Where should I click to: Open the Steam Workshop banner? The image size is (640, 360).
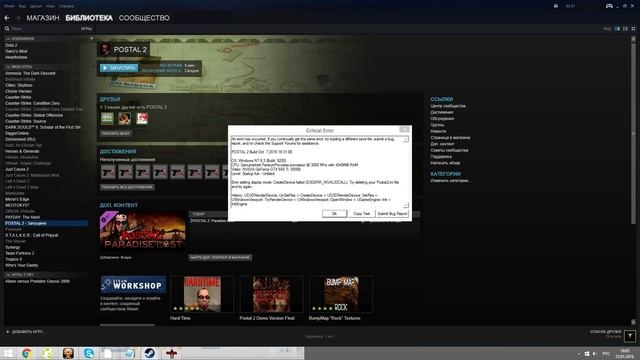[x=133, y=285]
